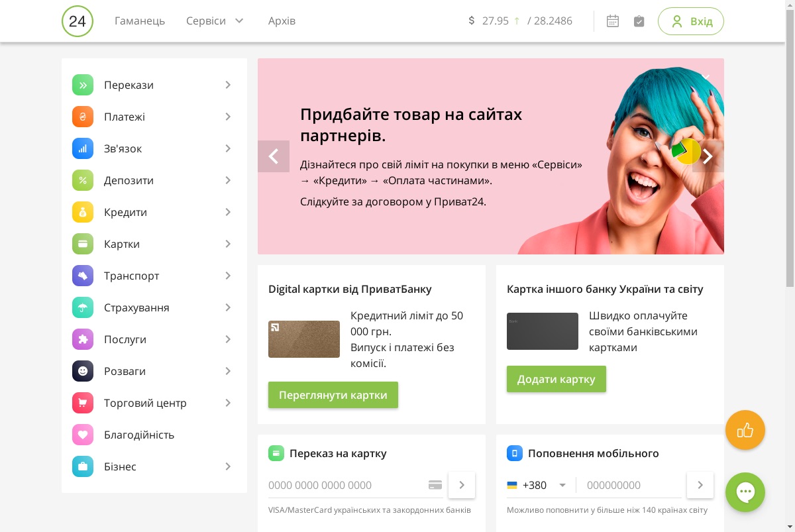Screen dimensions: 795x532
Task: Click the Privat24 logo
Action: tap(78, 21)
